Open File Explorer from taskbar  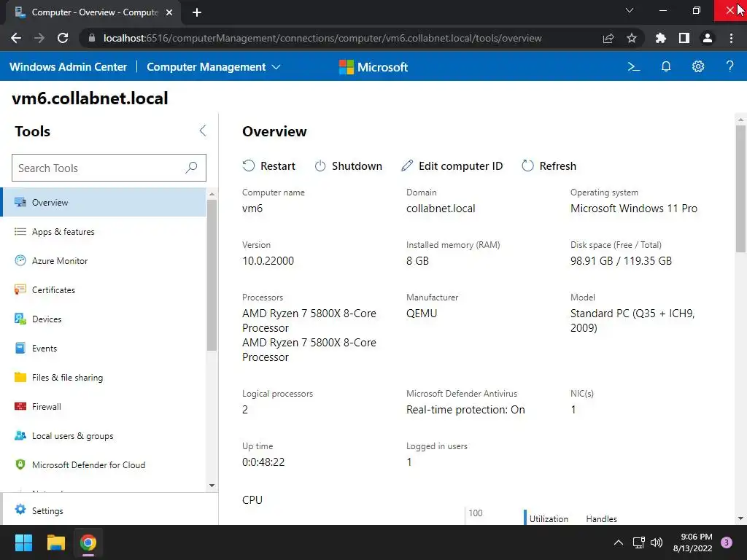55,542
